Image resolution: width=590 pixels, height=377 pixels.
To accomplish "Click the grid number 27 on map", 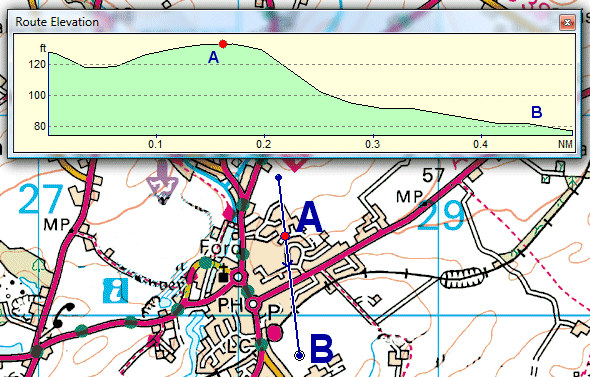I will click(x=40, y=199).
